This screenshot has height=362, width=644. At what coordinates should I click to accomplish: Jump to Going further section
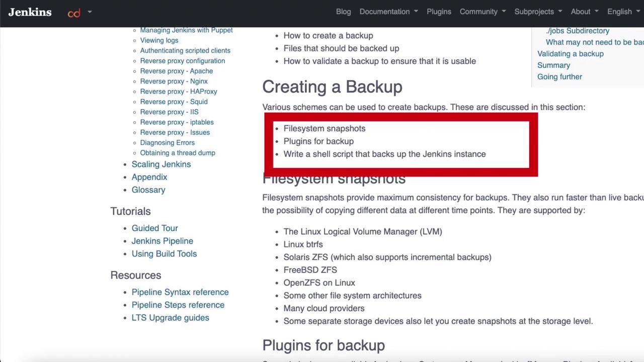(559, 77)
